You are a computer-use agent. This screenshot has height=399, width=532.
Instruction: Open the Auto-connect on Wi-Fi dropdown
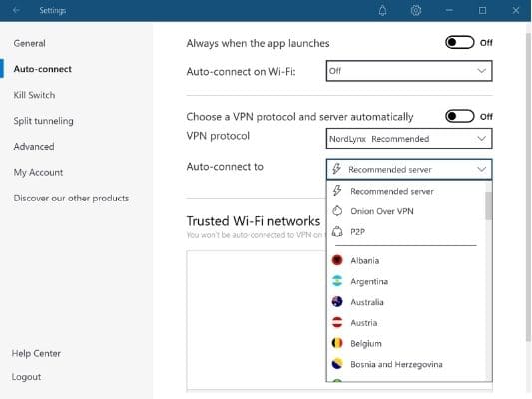click(x=409, y=71)
